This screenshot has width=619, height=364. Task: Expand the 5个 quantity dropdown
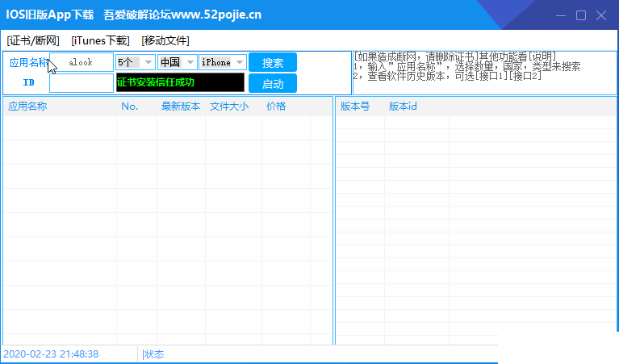click(135, 62)
